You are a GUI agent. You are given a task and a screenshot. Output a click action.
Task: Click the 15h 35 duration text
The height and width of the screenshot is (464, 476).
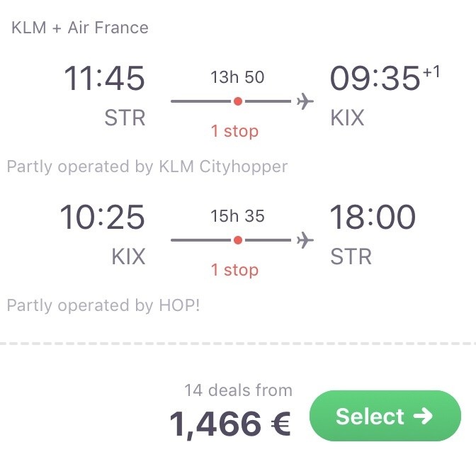[237, 216]
